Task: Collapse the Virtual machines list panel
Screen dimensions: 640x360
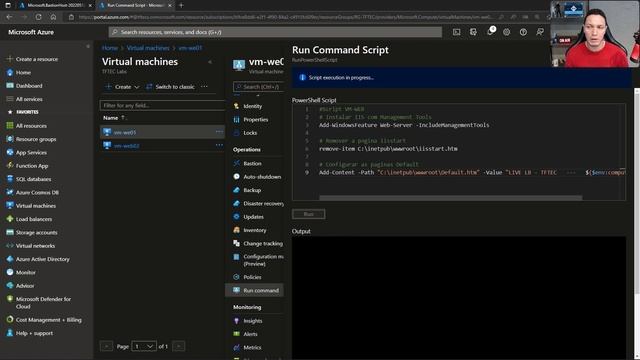Action: tap(210, 62)
